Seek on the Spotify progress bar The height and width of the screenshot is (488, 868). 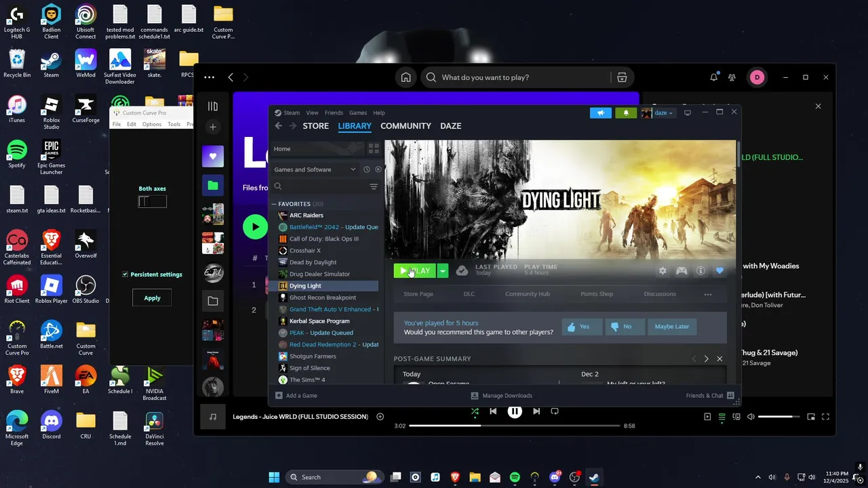[515, 426]
